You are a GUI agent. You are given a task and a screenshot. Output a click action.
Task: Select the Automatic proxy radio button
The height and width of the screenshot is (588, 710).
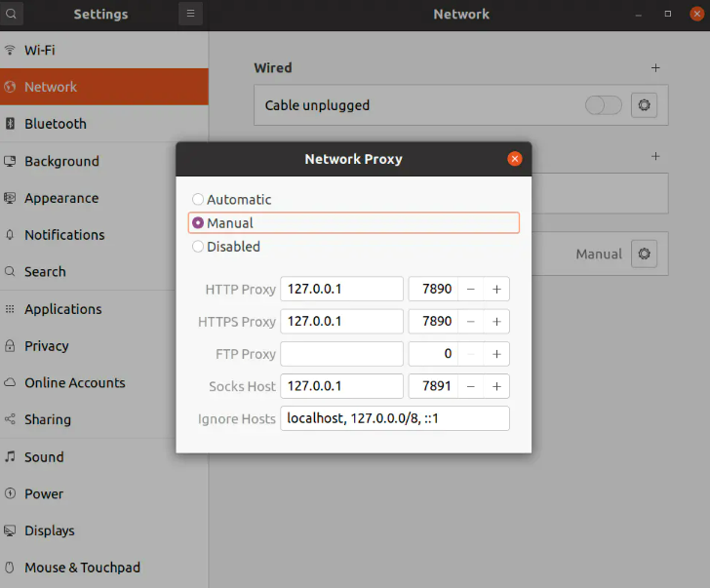pos(198,199)
